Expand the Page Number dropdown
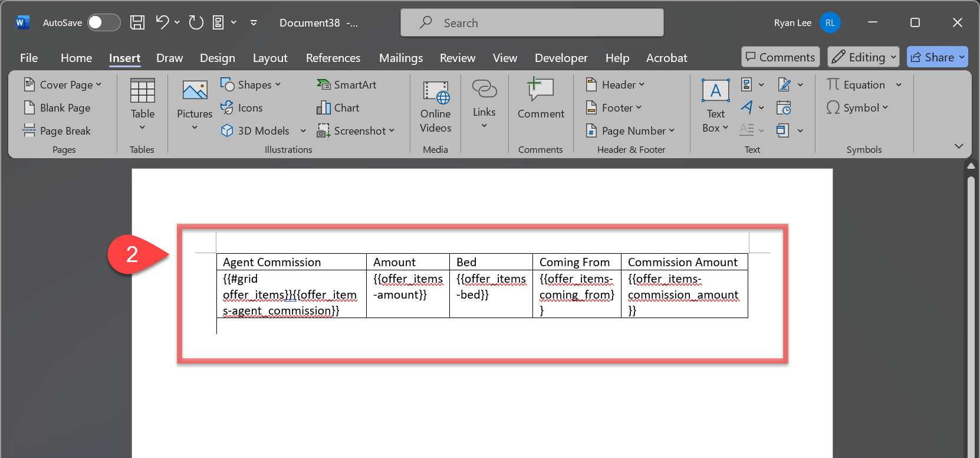Viewport: 980px width, 458px height. (x=630, y=131)
